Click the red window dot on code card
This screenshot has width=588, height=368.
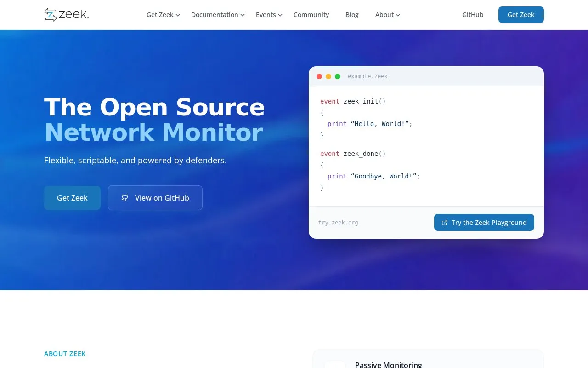tap(319, 76)
